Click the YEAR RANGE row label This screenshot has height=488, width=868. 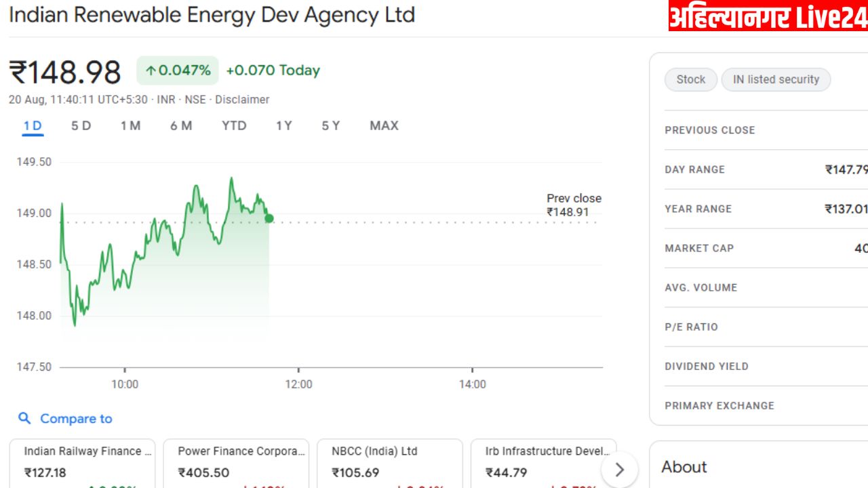click(698, 209)
